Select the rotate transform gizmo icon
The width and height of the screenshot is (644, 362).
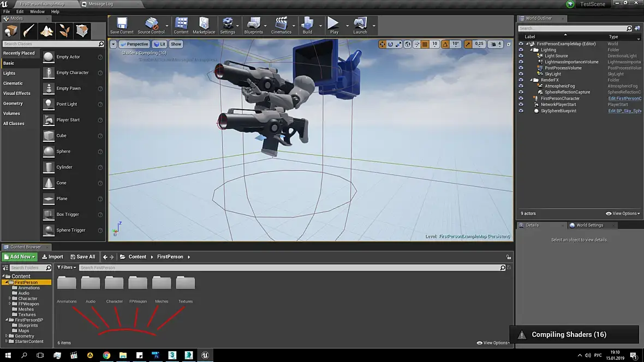391,44
